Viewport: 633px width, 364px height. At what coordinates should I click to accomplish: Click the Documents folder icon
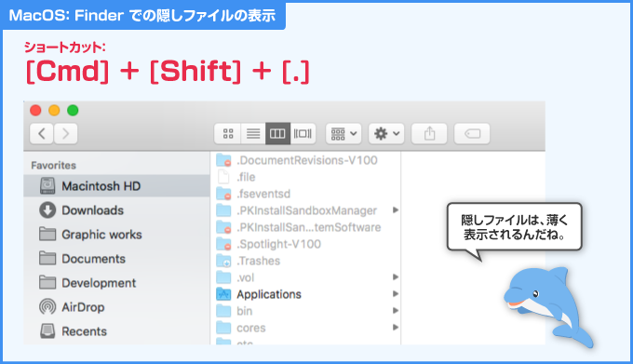click(x=47, y=258)
